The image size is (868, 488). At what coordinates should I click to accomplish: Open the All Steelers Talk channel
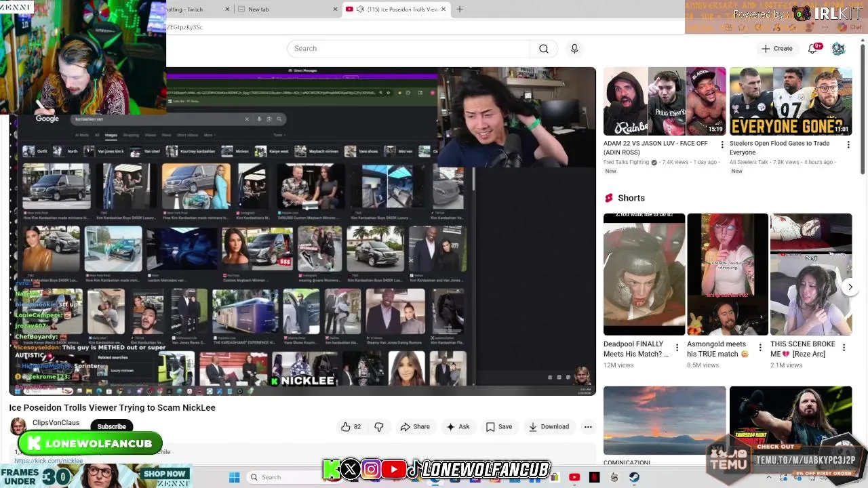(749, 163)
